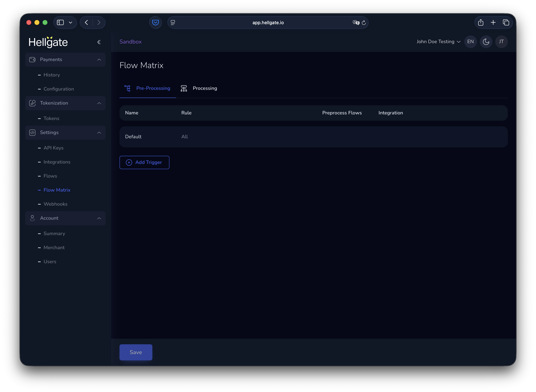Open the JT avatar in the header
The height and width of the screenshot is (392, 536).
pos(502,42)
